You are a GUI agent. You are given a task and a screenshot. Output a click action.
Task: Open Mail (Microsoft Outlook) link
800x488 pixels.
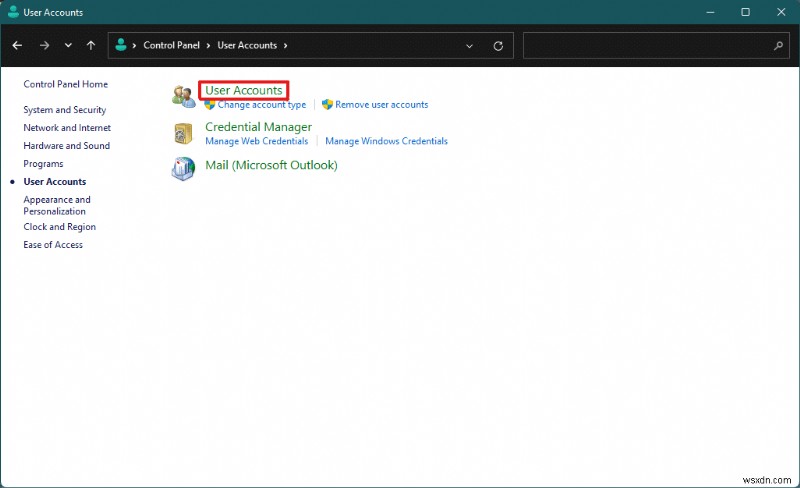tap(271, 165)
